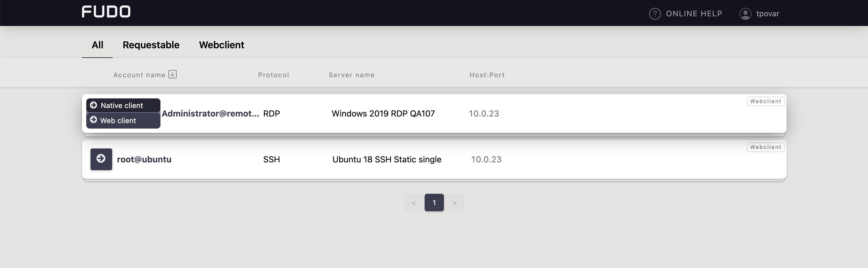Screen dimensions: 868x268
Task: Open the tpovar user menu
Action: click(x=768, y=14)
